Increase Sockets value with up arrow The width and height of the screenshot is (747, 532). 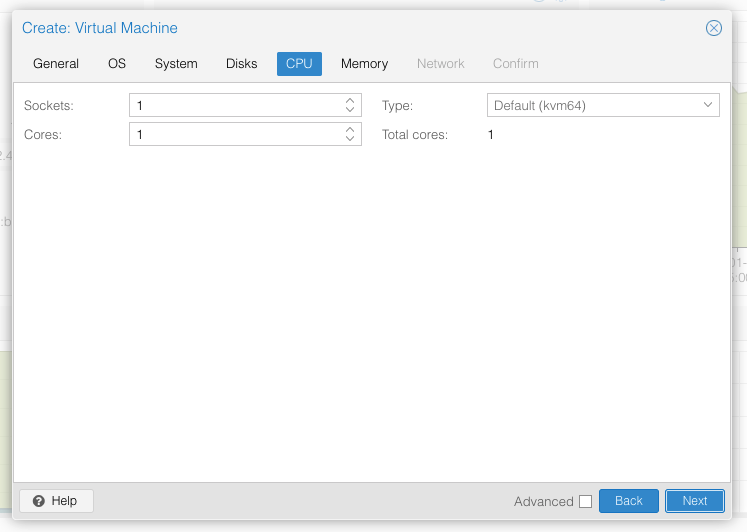pyautogui.click(x=350, y=101)
